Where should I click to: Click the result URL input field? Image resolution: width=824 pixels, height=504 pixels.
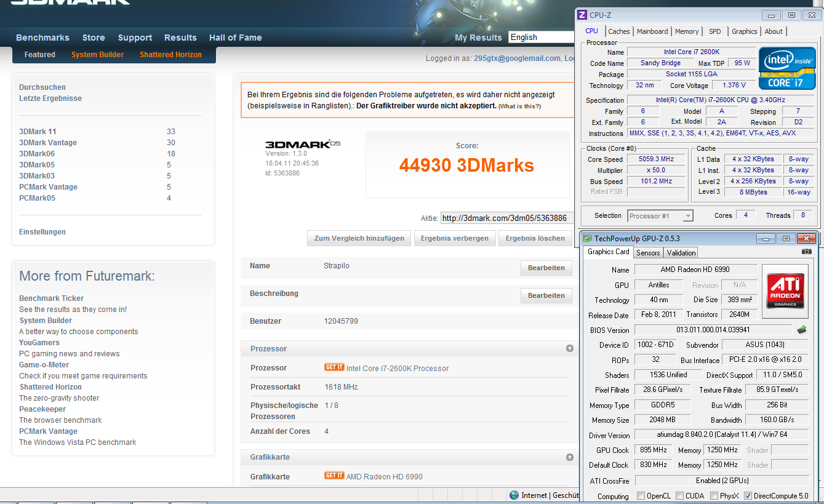click(507, 218)
